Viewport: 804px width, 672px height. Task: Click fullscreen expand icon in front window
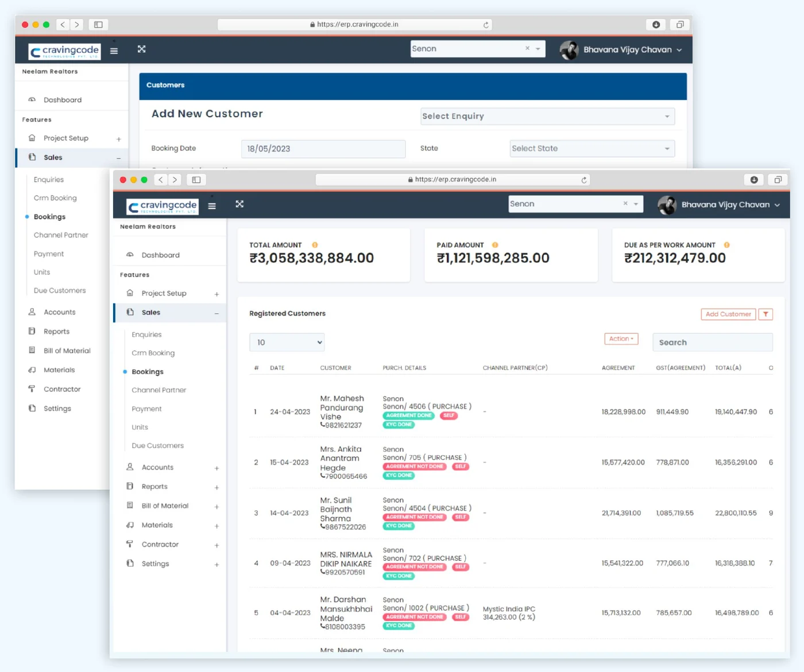tap(239, 204)
